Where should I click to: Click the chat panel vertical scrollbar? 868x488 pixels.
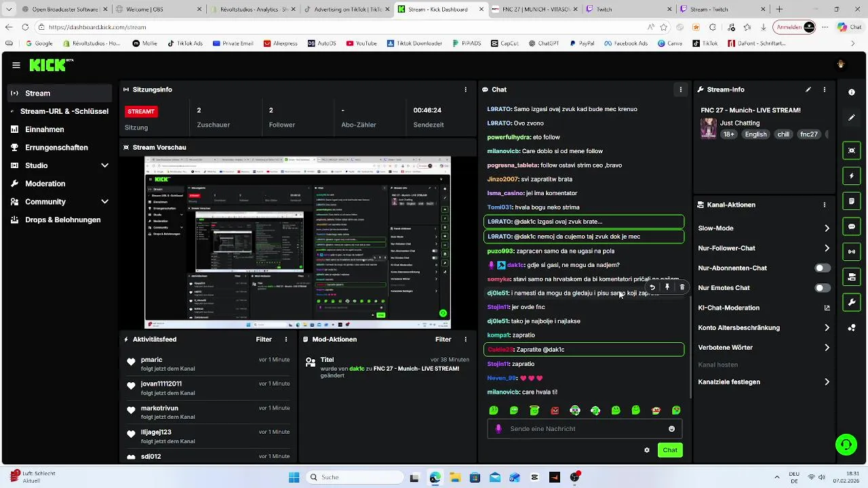pos(690,346)
